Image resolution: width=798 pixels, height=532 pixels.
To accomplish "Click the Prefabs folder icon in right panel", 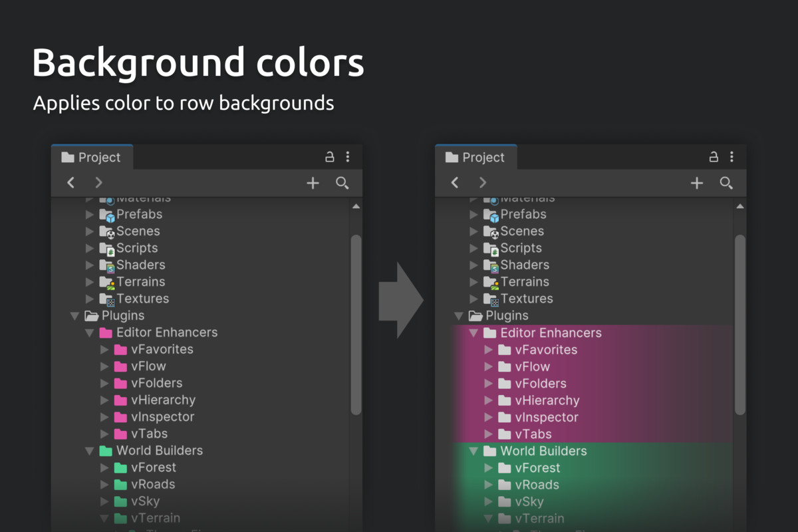I will (491, 215).
